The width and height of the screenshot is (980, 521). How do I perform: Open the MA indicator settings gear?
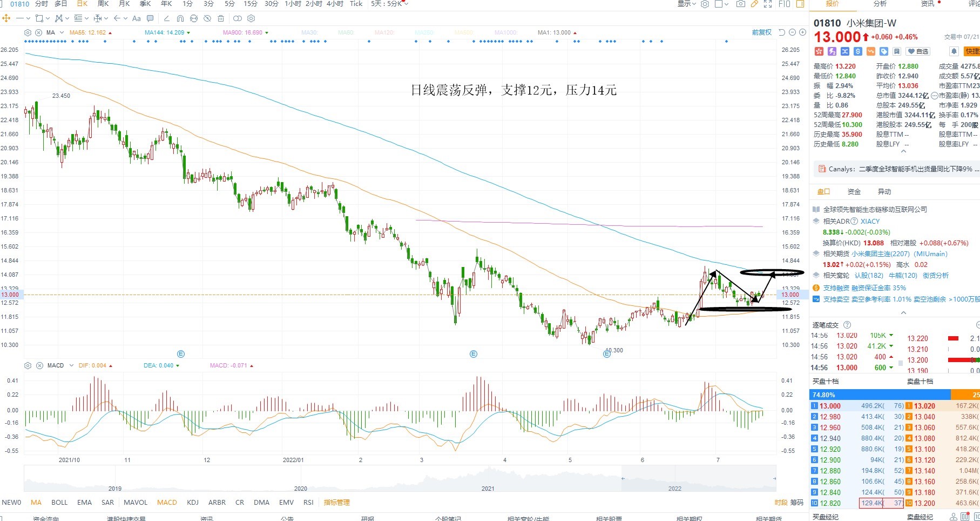click(28, 32)
